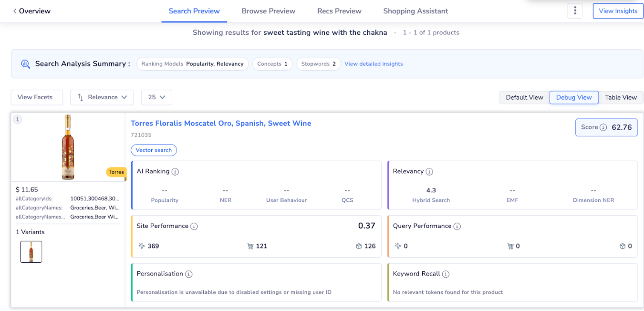This screenshot has width=644, height=311.
Task: Click the info icon next to Query Performance
Action: 457,226
